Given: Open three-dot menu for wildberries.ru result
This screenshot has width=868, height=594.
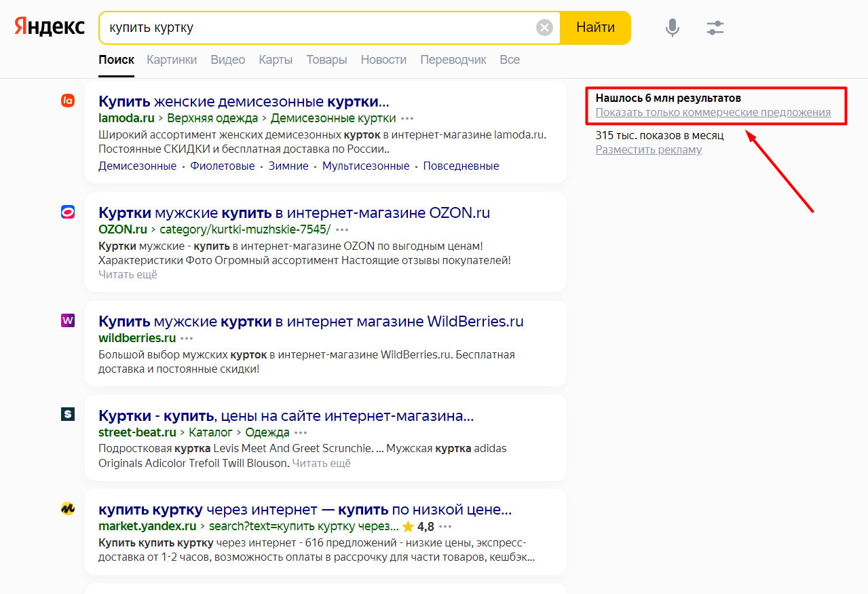Looking at the screenshot, I should 187,339.
